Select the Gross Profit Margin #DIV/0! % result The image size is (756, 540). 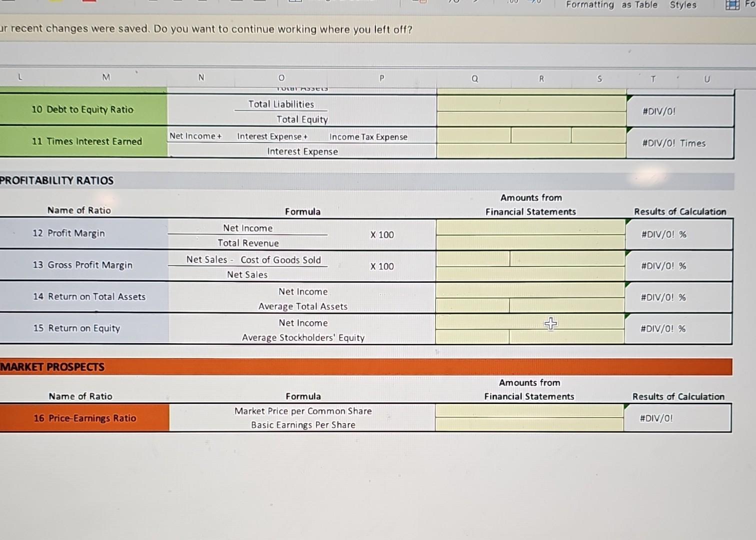pyautogui.click(x=679, y=266)
